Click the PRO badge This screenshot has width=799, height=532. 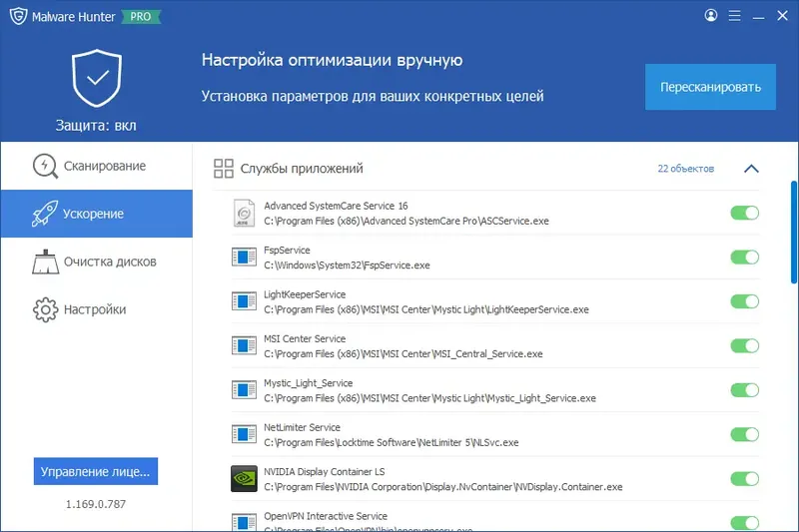(x=140, y=16)
